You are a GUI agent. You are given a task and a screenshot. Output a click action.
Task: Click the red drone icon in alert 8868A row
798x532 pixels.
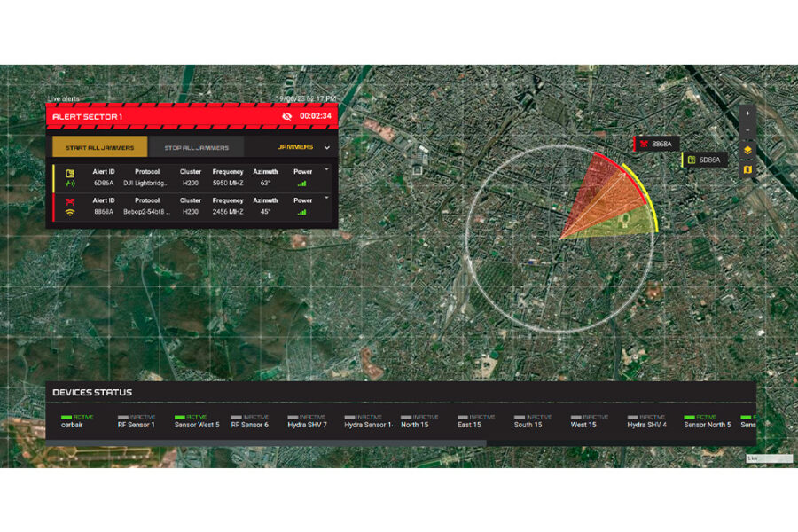coord(70,201)
